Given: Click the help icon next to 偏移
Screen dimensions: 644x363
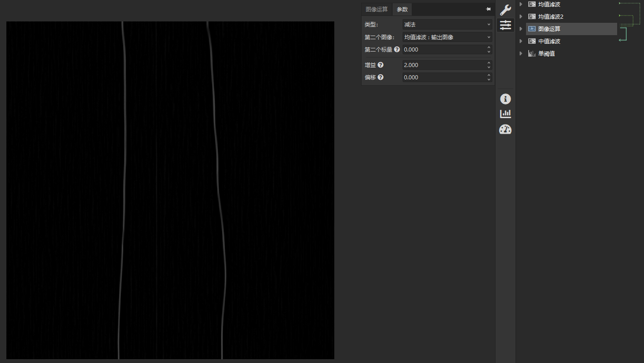Looking at the screenshot, I should point(381,78).
